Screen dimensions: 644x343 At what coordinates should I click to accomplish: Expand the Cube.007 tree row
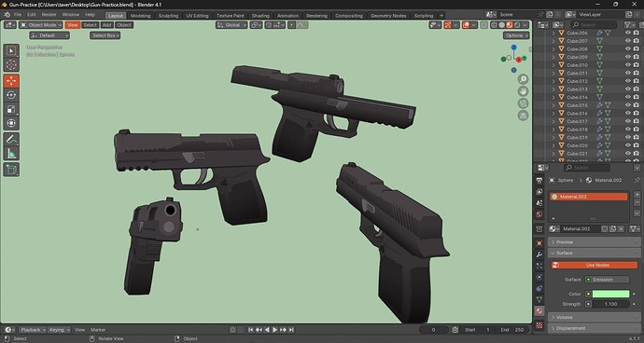(553, 41)
